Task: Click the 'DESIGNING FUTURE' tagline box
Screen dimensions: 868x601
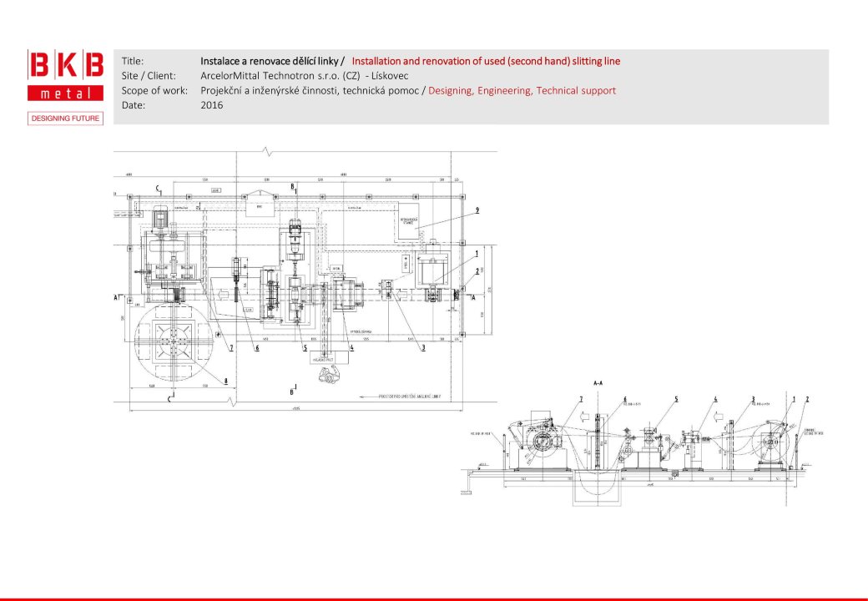Action: (66, 119)
